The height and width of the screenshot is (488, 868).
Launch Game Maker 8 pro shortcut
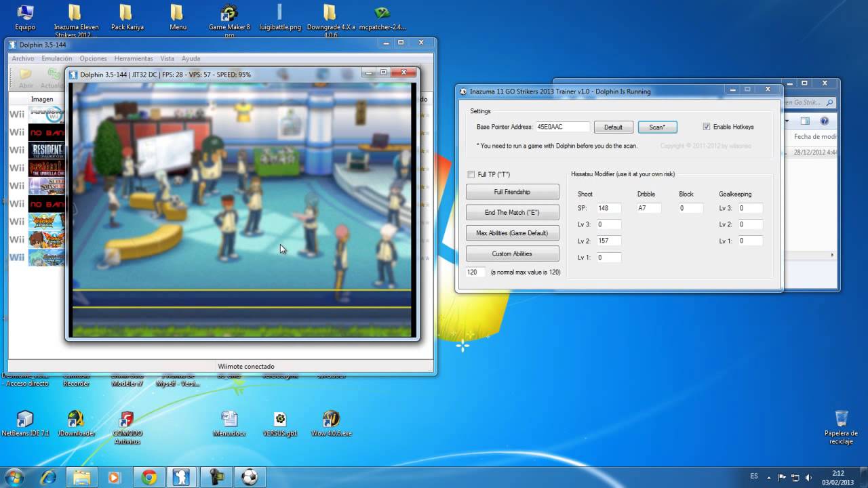[x=229, y=20]
